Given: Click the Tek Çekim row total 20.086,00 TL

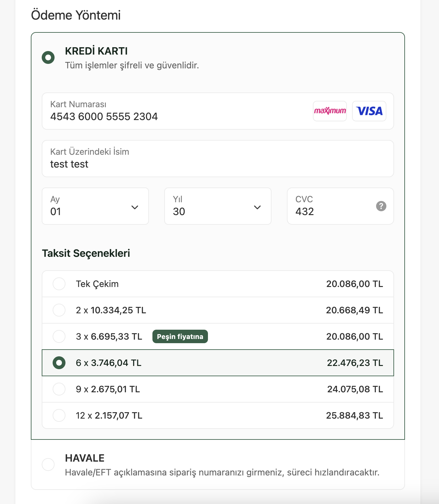Looking at the screenshot, I should (355, 284).
